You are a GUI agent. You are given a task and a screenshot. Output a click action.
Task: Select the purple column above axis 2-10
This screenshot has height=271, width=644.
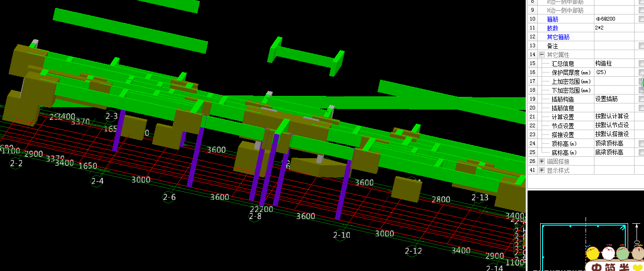(x=342, y=190)
